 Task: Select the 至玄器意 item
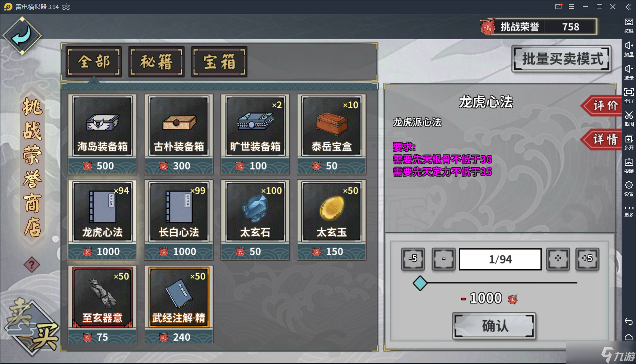(103, 305)
